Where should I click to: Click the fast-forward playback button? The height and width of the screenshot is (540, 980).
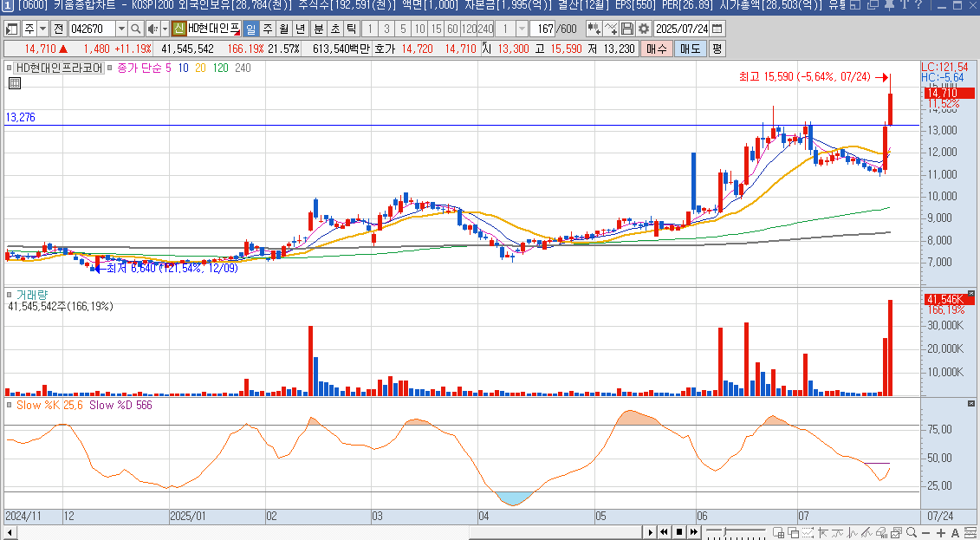click(694, 532)
